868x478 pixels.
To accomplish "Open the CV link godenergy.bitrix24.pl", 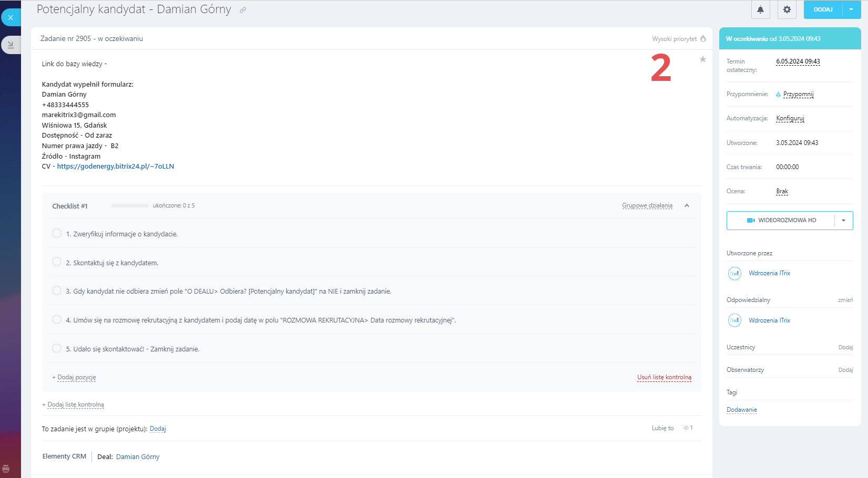I will click(x=115, y=167).
